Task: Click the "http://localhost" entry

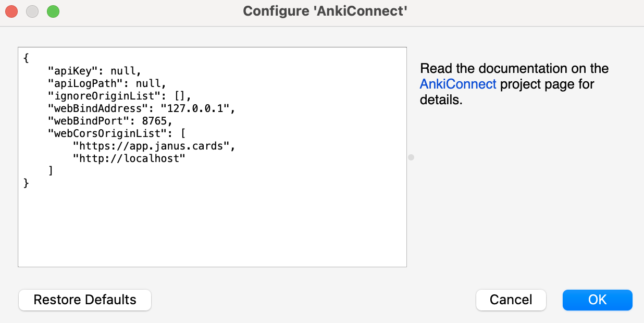Action: pos(129,158)
